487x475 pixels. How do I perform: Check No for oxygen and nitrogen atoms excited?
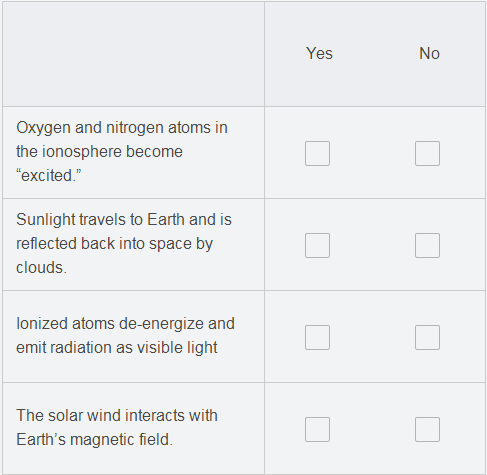(x=427, y=153)
